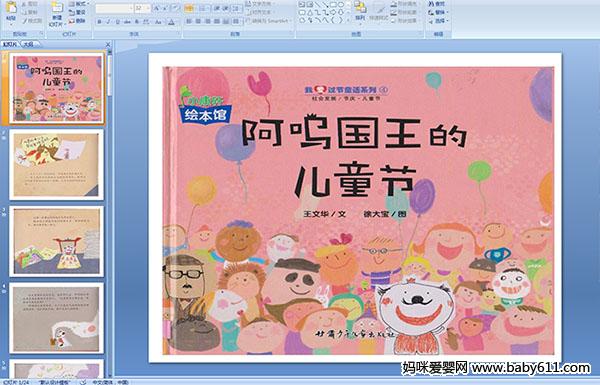This screenshot has width=600, height=385.
Task: Switch to the Outline tab in the slide pane
Action: point(29,44)
